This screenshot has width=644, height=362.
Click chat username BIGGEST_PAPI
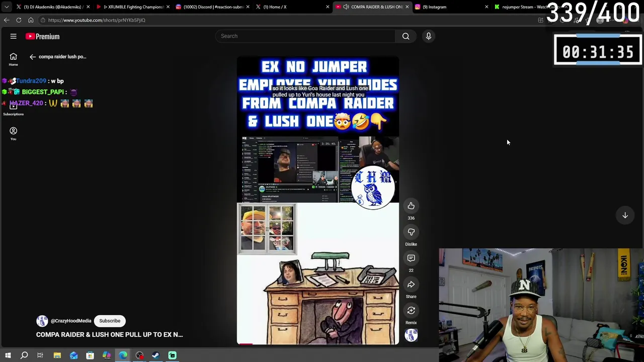click(43, 92)
